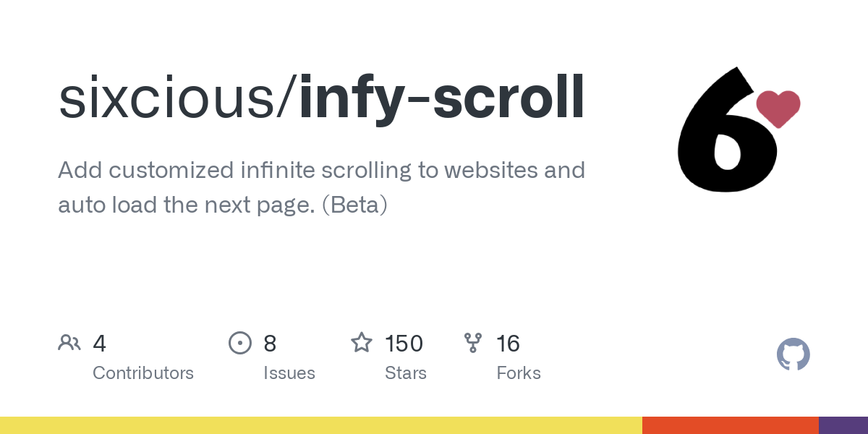Open the "Forks" label

[x=519, y=373]
